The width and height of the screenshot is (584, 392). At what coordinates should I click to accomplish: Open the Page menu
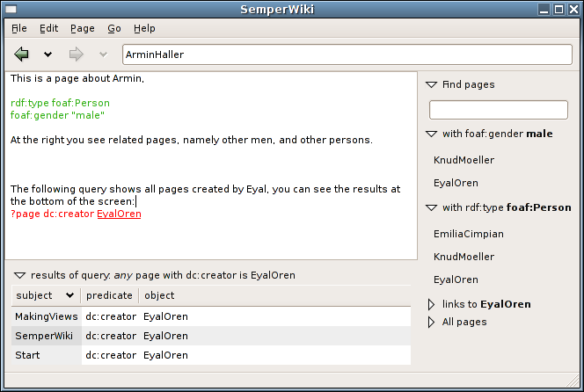coord(82,28)
